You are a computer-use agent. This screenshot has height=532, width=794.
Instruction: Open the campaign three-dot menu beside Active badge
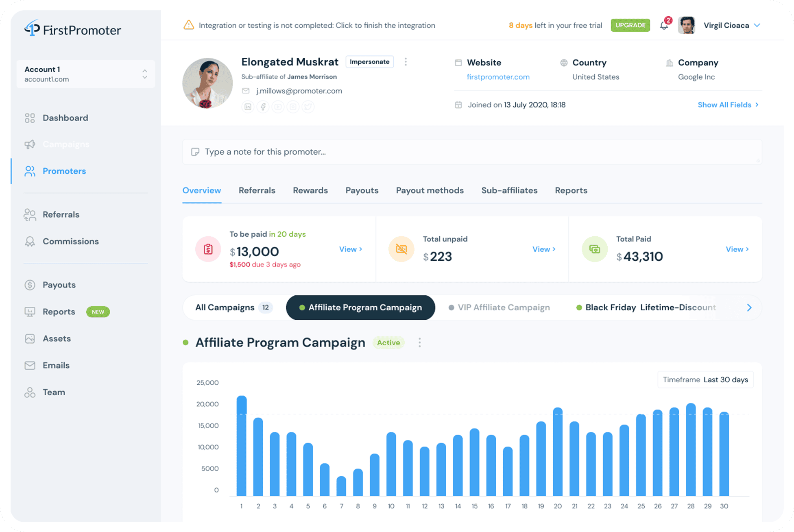tap(419, 342)
